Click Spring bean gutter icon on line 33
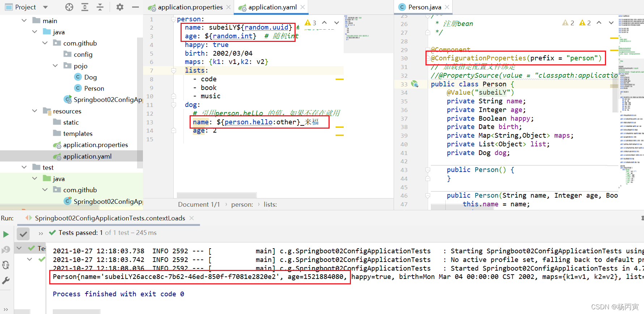The width and height of the screenshot is (644, 314). coord(415,84)
